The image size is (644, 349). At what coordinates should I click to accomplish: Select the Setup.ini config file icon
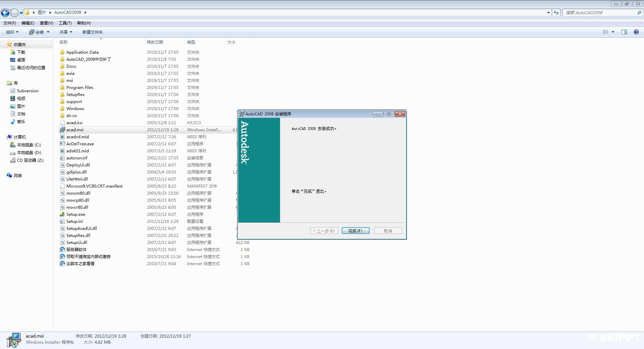pyautogui.click(x=62, y=221)
